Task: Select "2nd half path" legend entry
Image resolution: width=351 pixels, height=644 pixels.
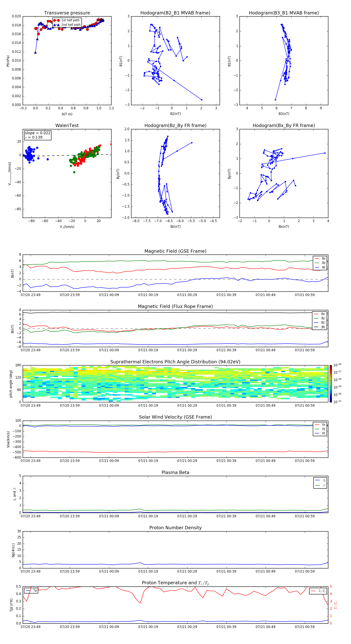Action: 67,25
